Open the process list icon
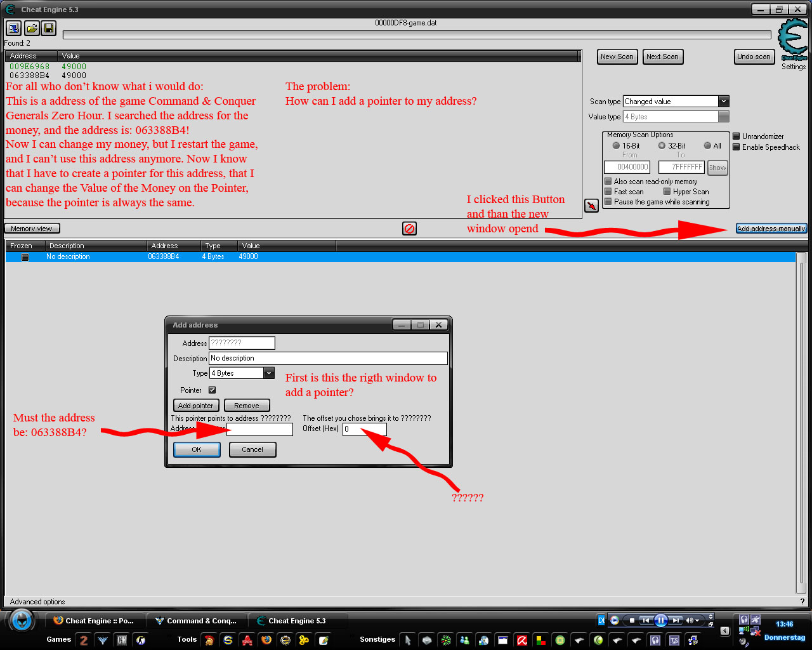This screenshot has width=812, height=650. pos(13,28)
